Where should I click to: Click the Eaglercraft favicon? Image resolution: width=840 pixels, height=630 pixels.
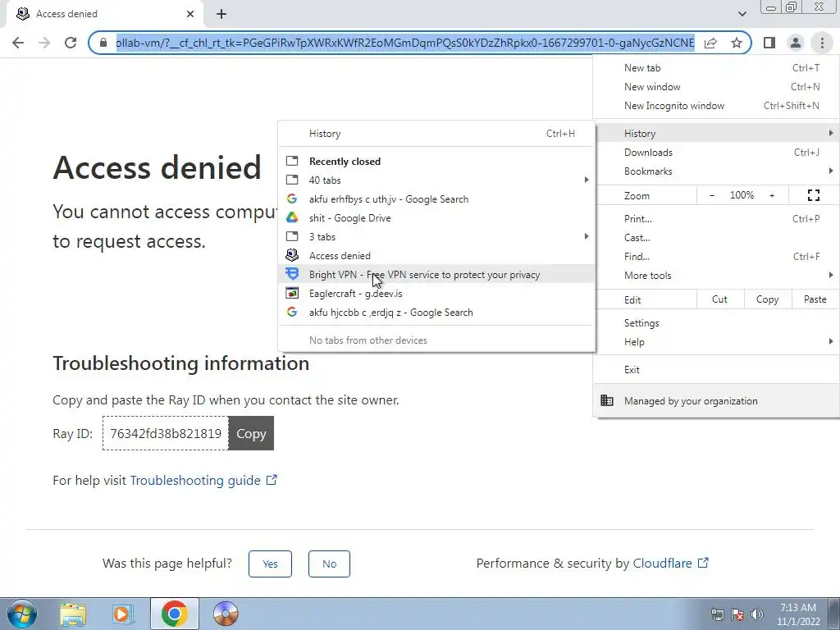[x=292, y=293]
